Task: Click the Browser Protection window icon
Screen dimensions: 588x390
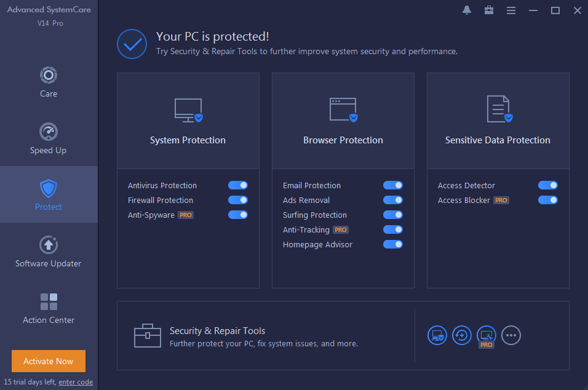Action: (343, 110)
